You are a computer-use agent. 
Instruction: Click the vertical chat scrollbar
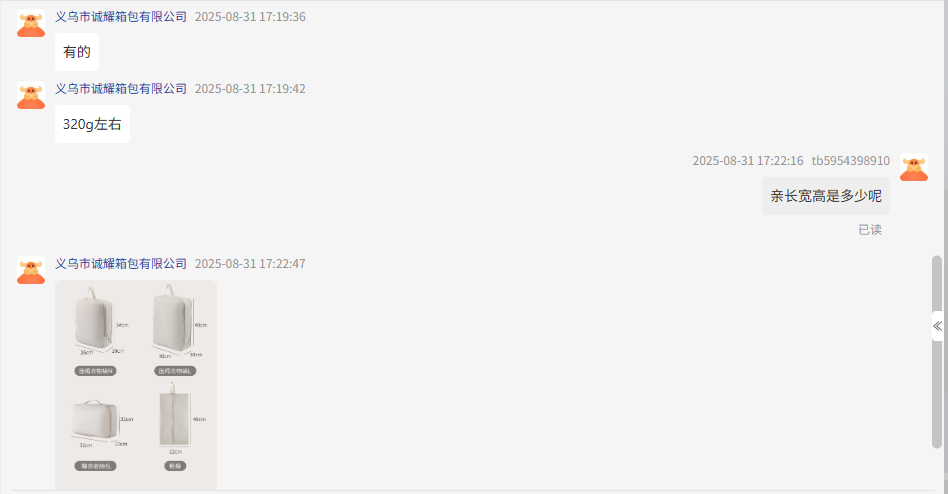coord(937,352)
